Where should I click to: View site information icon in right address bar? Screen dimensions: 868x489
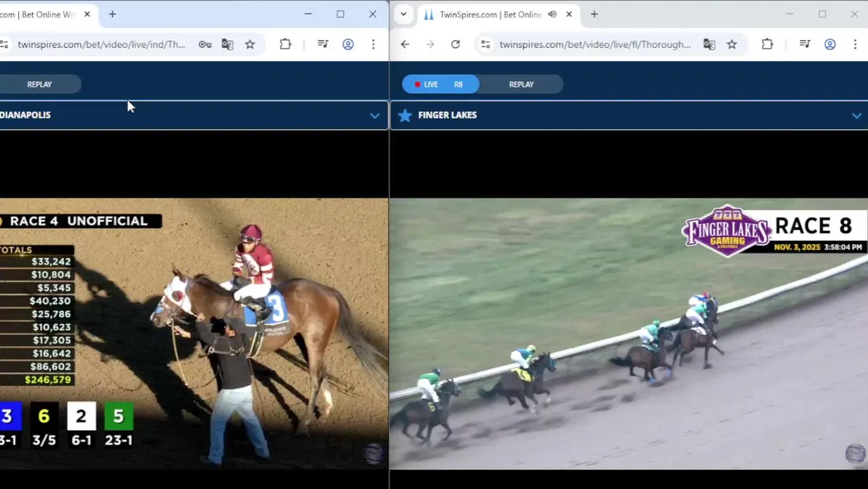coord(485,44)
